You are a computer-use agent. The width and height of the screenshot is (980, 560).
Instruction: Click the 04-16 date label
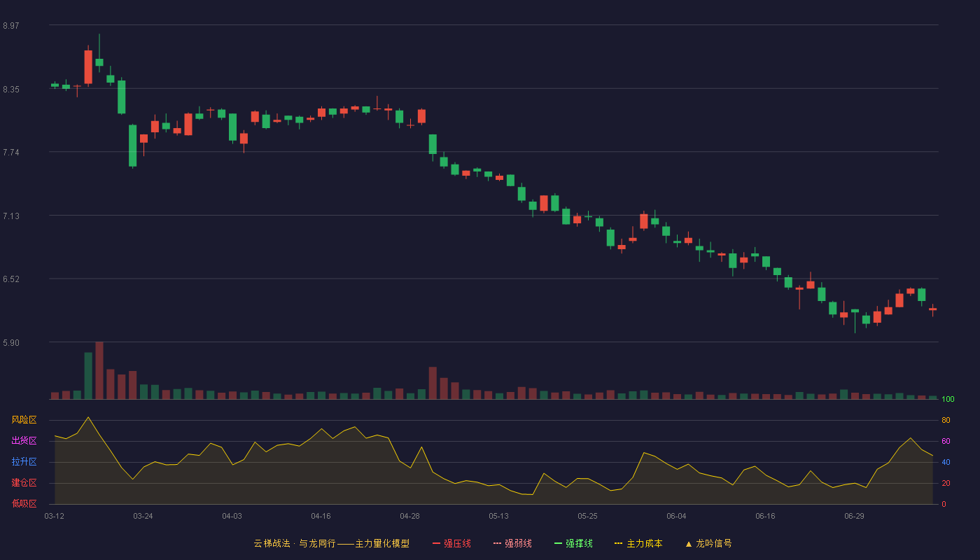click(321, 516)
